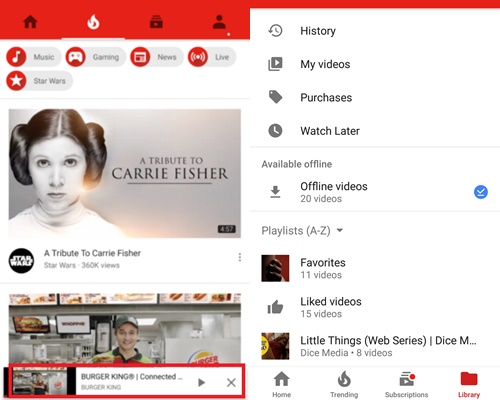Image resolution: width=500 pixels, height=400 pixels.
Task: Go to Library in bottom navigation
Action: [469, 384]
